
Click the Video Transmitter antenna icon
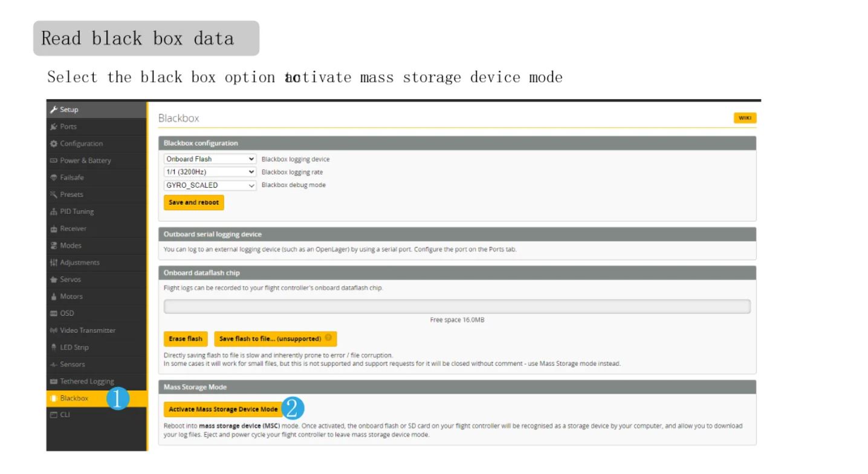(x=53, y=330)
